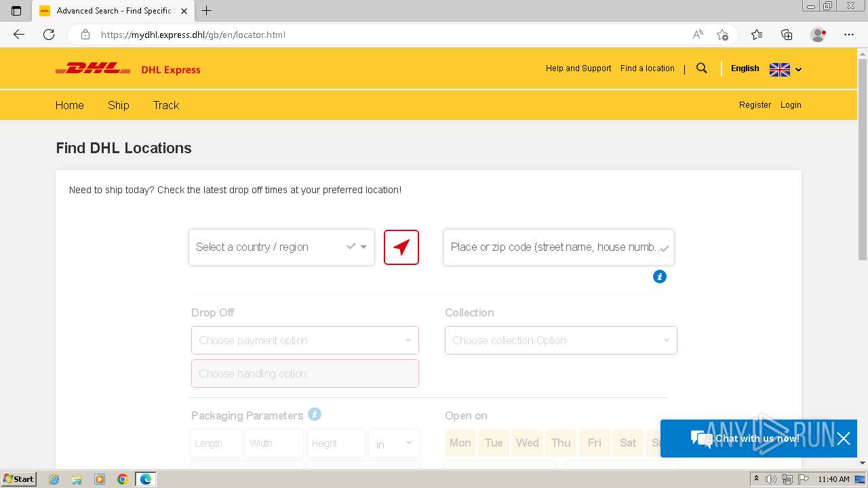The image size is (868, 488).
Task: Open Chrome from taskbar
Action: [x=122, y=479]
